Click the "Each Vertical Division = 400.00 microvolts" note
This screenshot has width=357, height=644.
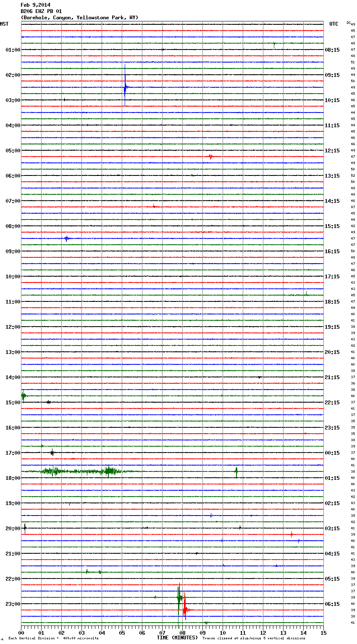(x=53, y=639)
